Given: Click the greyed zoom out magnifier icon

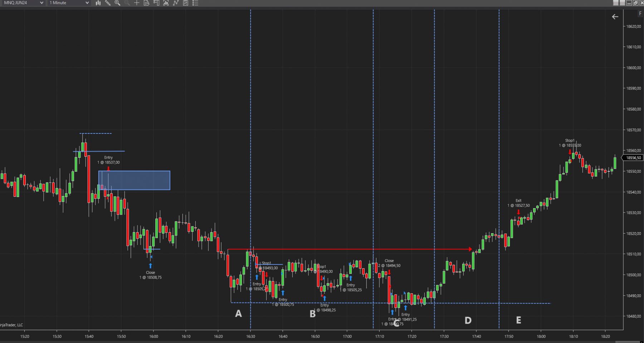Looking at the screenshot, I should (127, 3).
